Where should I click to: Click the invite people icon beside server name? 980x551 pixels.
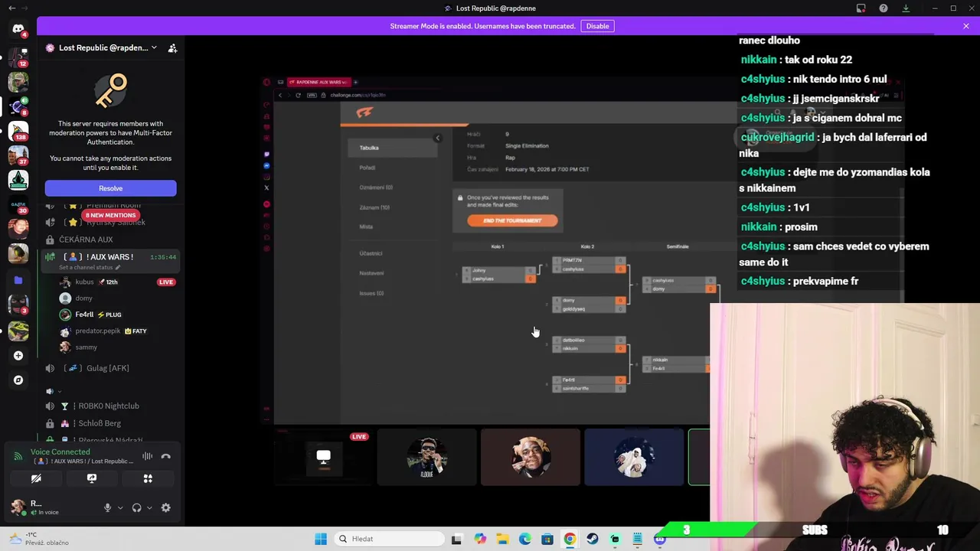coord(172,47)
